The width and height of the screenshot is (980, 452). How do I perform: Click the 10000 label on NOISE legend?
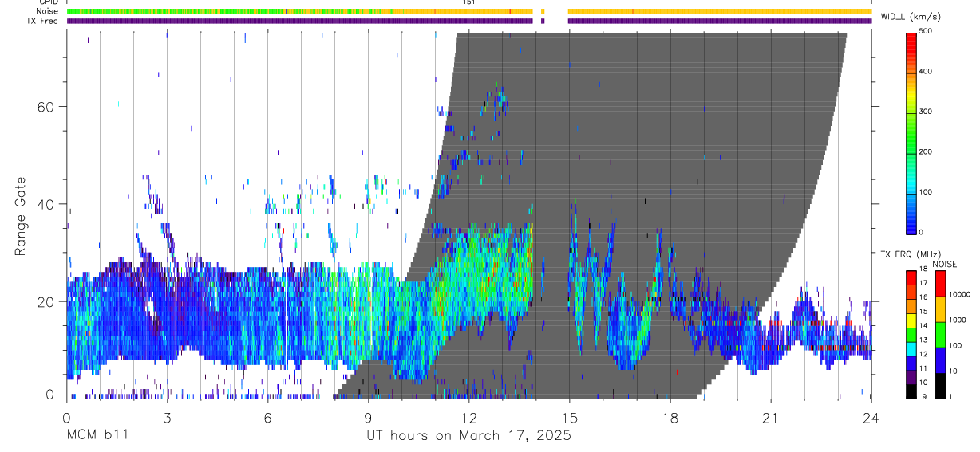click(x=961, y=294)
